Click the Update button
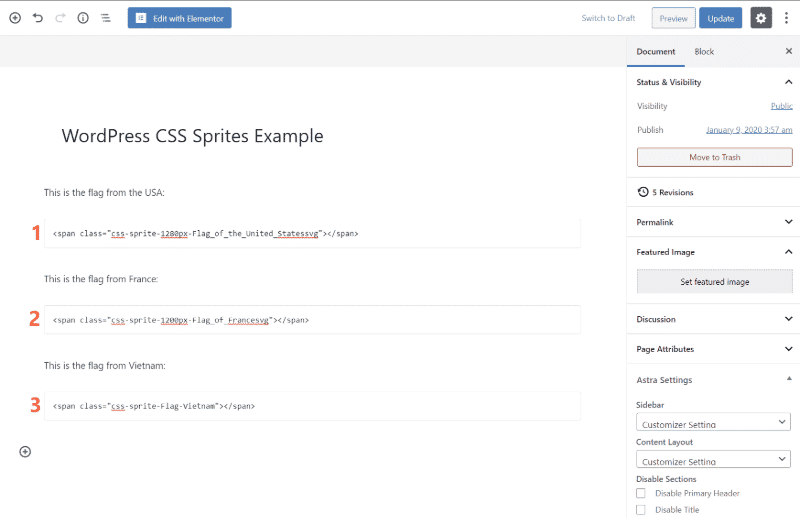Screen dimensions: 800x518 (720, 18)
